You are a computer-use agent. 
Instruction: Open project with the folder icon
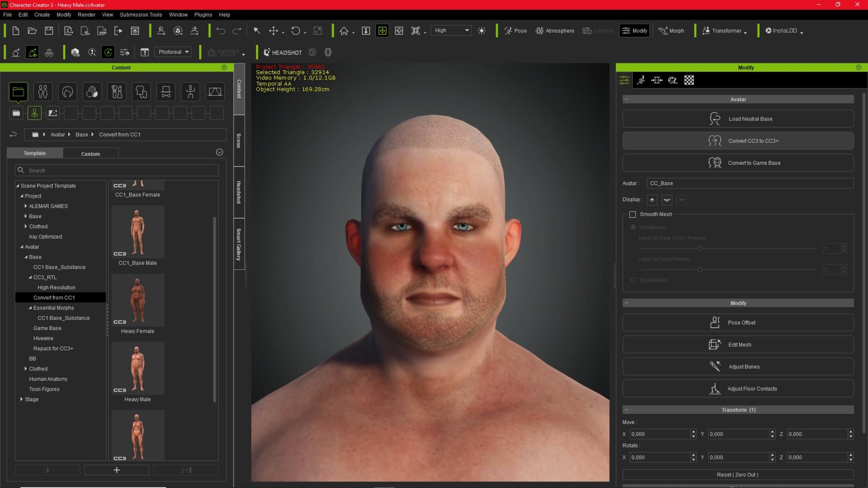[32, 31]
